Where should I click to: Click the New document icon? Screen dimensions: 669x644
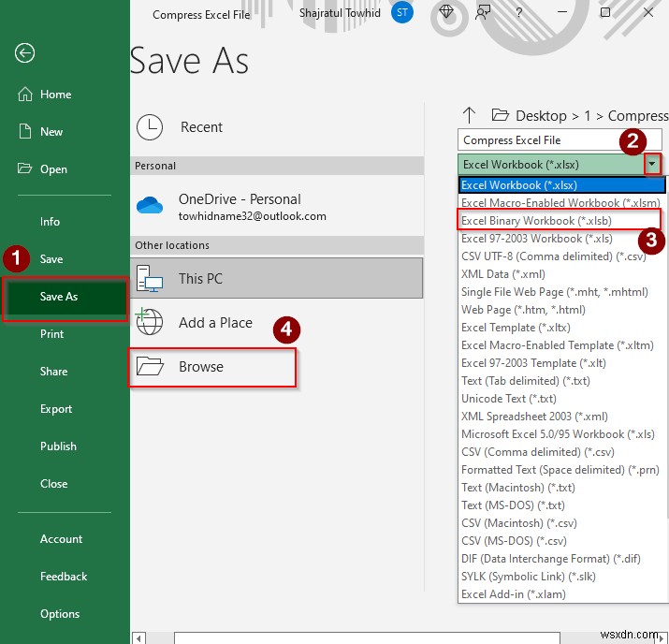point(24,132)
